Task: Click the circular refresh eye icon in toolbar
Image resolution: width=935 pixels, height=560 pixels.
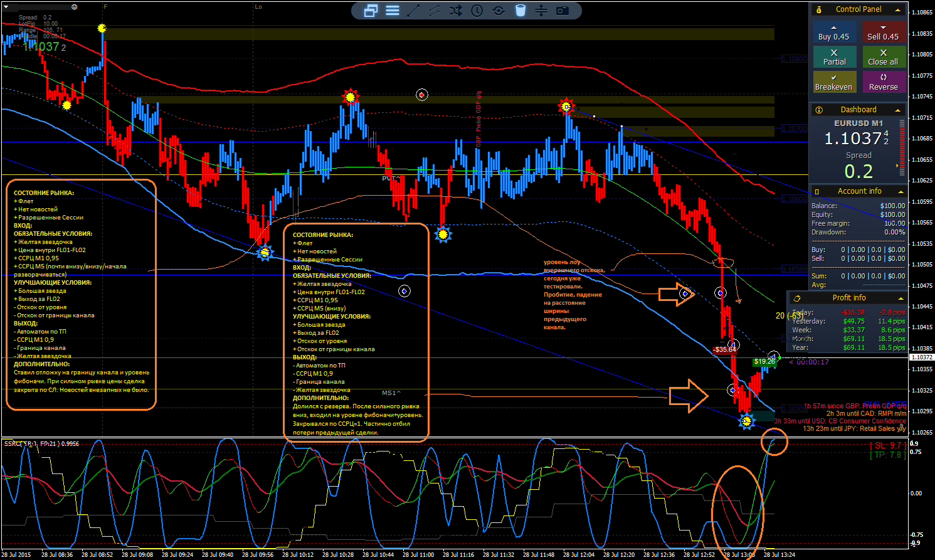Action: click(499, 11)
